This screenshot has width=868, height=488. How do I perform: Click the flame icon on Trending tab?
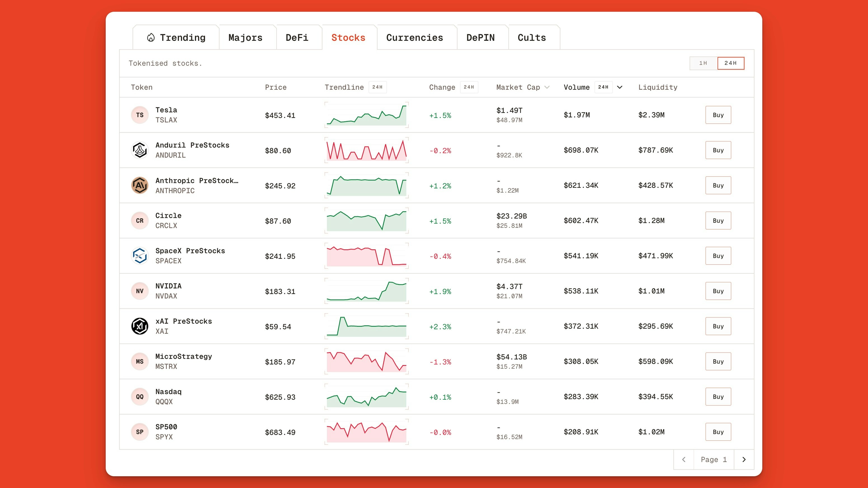pos(151,37)
